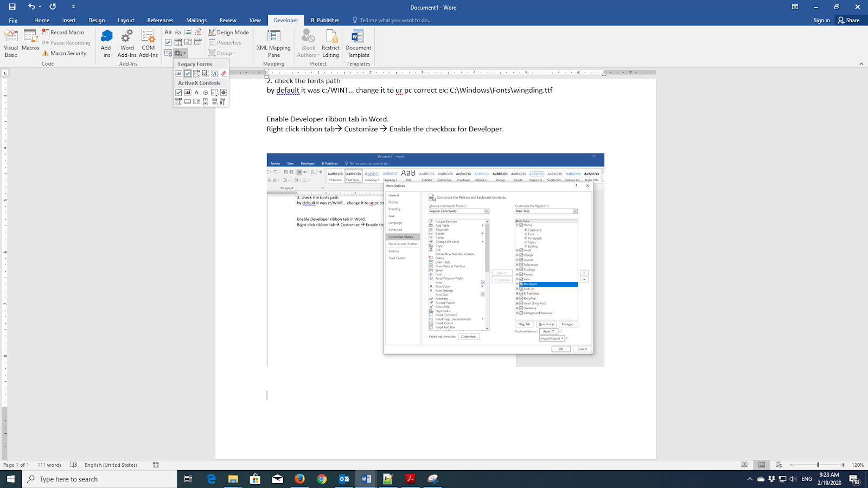Insert Plain Text content control
Screen dimensions: 868x488
click(x=178, y=32)
